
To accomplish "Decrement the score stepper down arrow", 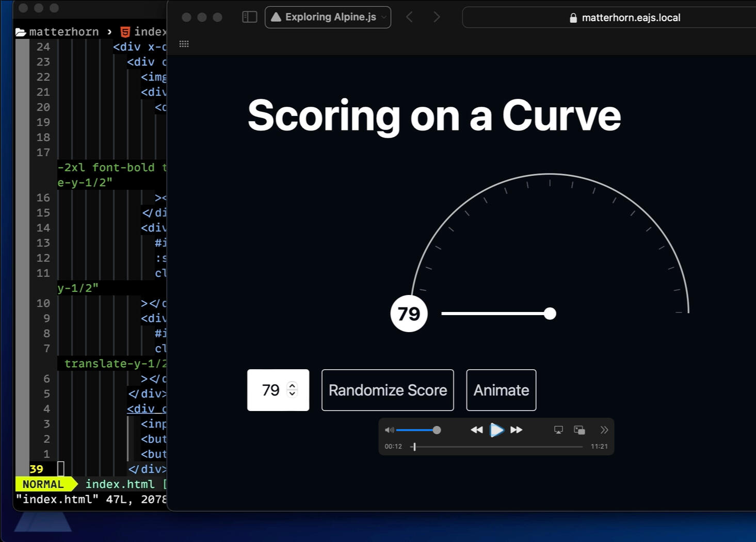I will click(x=292, y=394).
